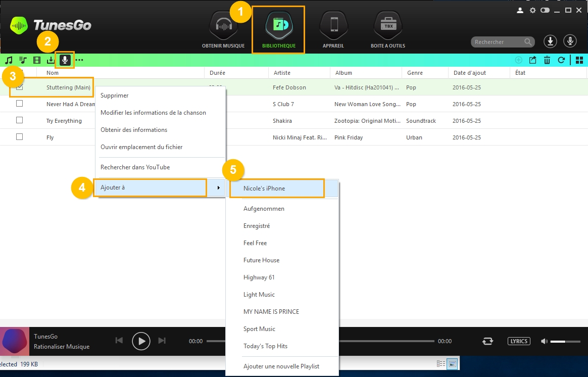This screenshot has width=588, height=377.
Task: Show the videos filmstrip category
Action: click(x=37, y=60)
